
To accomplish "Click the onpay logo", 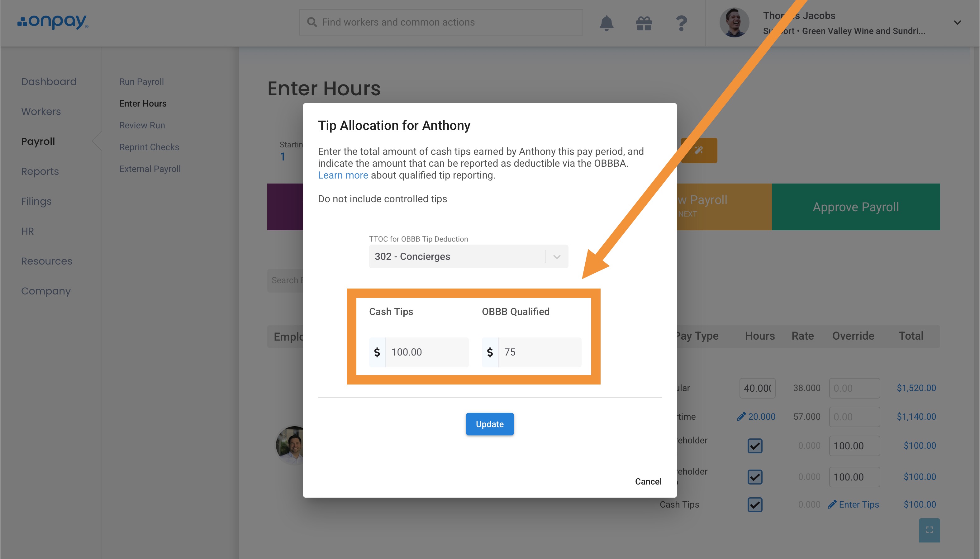I will click(x=53, y=22).
